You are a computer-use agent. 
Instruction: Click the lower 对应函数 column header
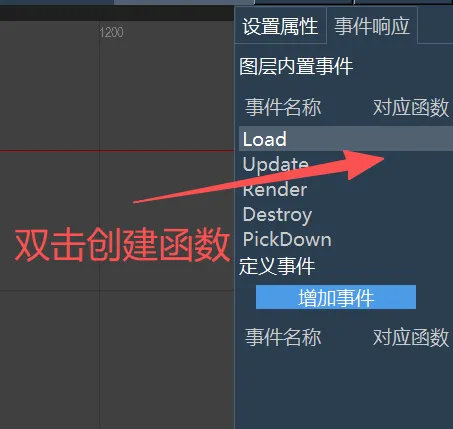coord(411,337)
